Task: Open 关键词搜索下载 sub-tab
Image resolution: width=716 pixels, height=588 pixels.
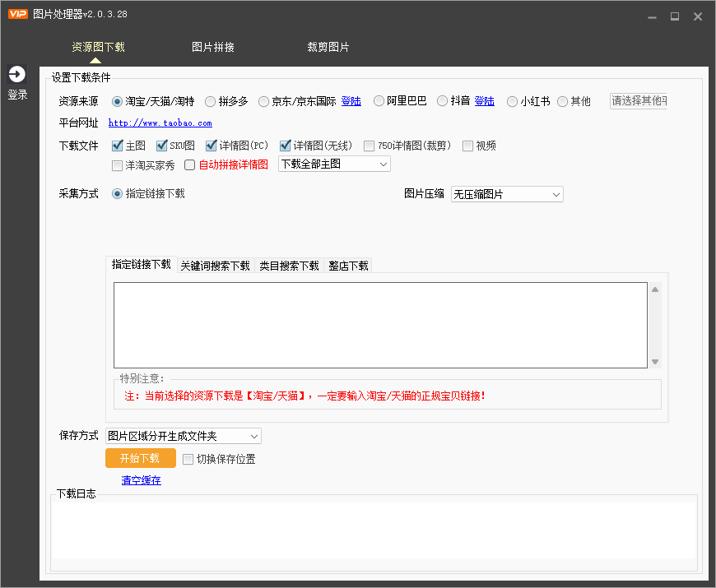Action: tap(215, 266)
